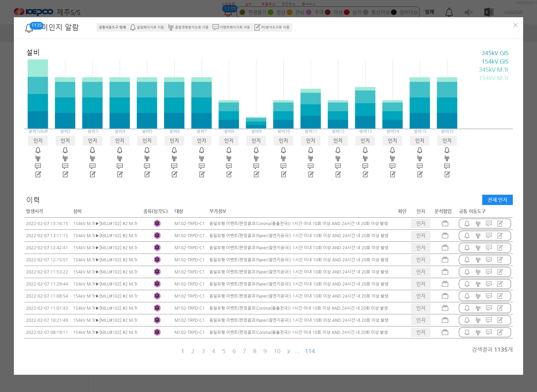This screenshot has height=392, width=537.
Task: Click the 설비11 stacked bar
Action: (310, 109)
